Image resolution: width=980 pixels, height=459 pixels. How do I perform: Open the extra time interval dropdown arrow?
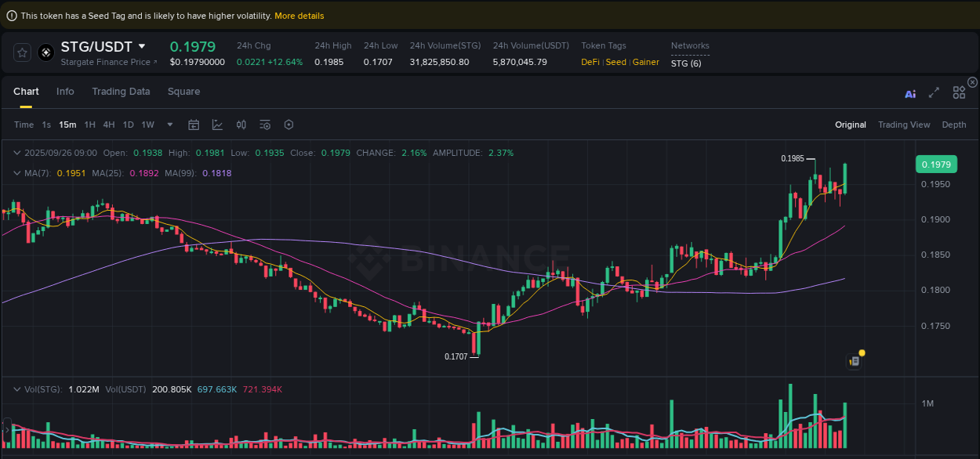tap(169, 125)
